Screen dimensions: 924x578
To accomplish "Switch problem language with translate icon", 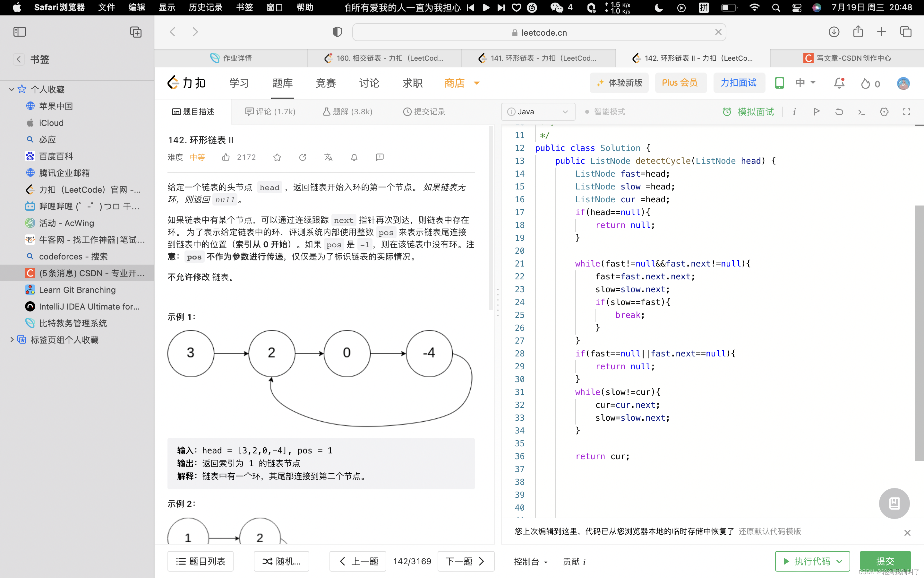I will [328, 157].
